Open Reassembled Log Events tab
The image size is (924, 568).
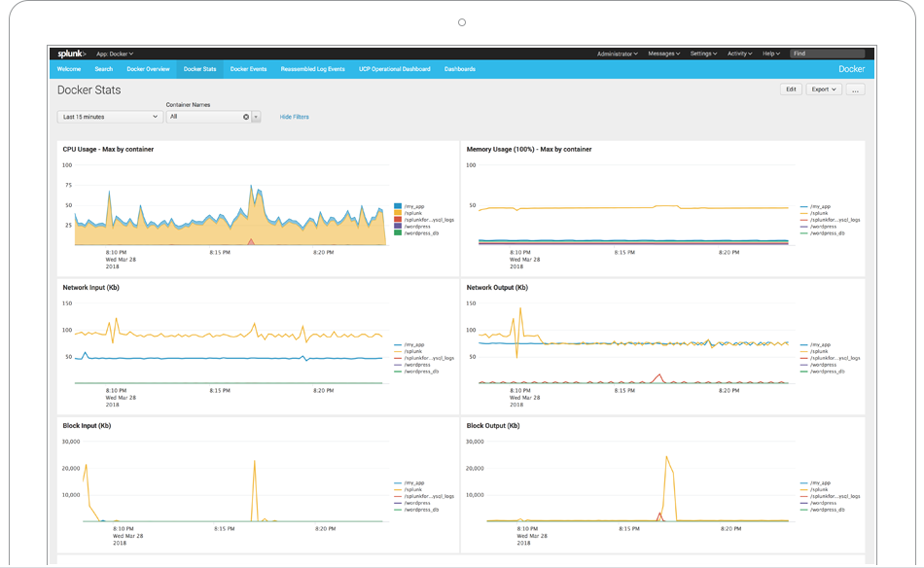[313, 69]
